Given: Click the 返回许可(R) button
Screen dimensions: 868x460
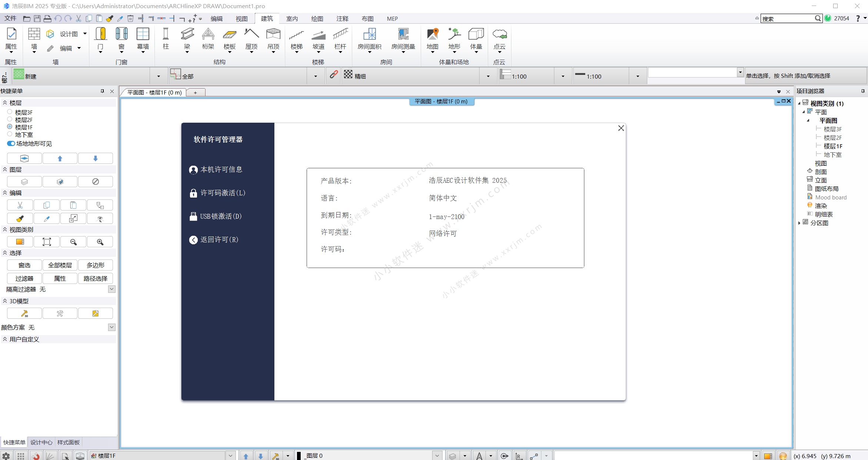Looking at the screenshot, I should tap(218, 239).
